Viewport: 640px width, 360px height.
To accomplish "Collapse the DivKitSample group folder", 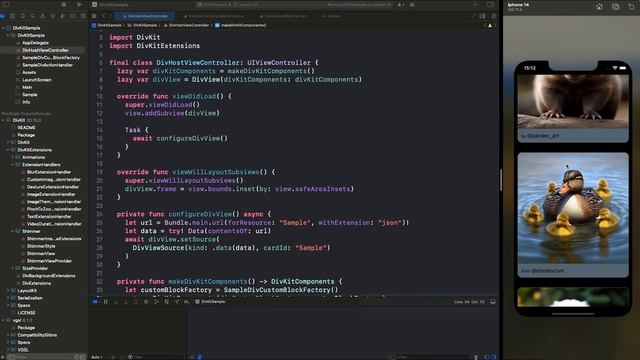I will [8, 36].
